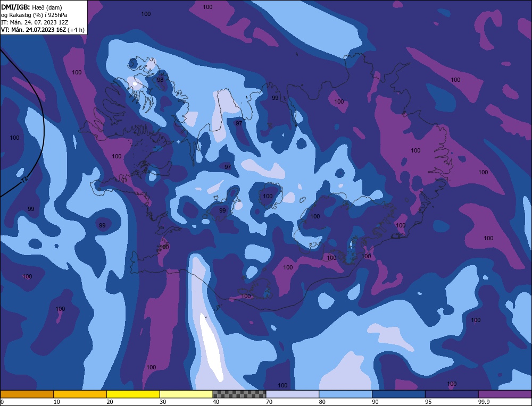Image resolution: width=532 pixels, height=406 pixels.
Task: Pick the light blue 80–90 legend swatch
Action: (x=345, y=394)
